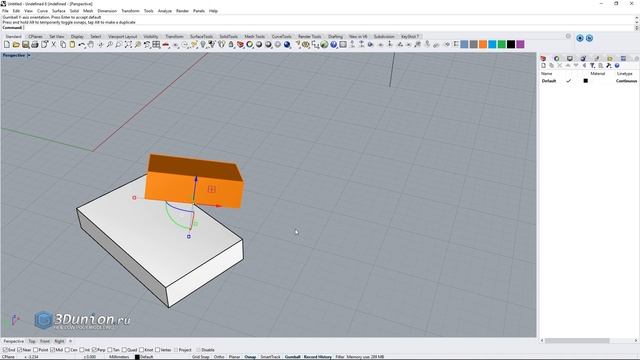
Task: Toggle the Perp osnap checkbox
Action: pos(94,350)
